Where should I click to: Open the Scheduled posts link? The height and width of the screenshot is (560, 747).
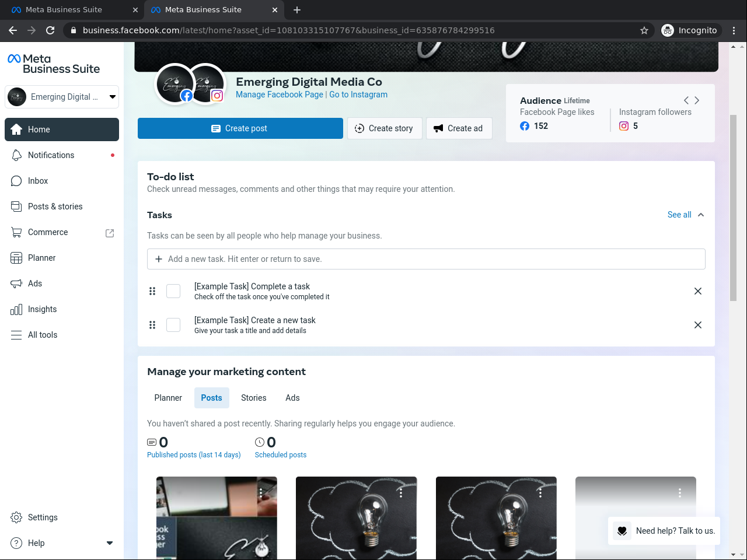[x=281, y=455]
